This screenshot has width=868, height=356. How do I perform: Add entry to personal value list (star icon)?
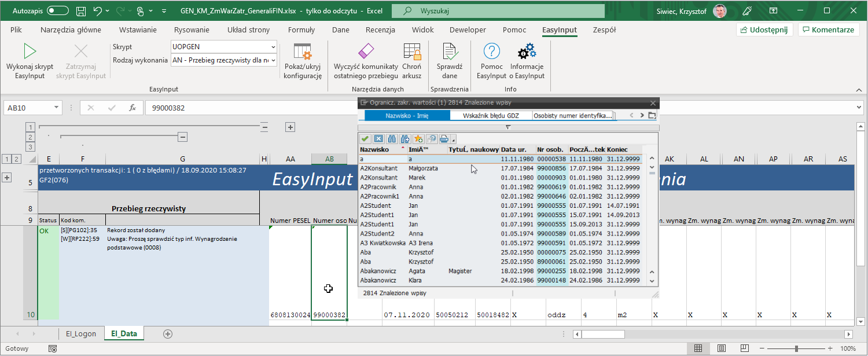(418, 138)
